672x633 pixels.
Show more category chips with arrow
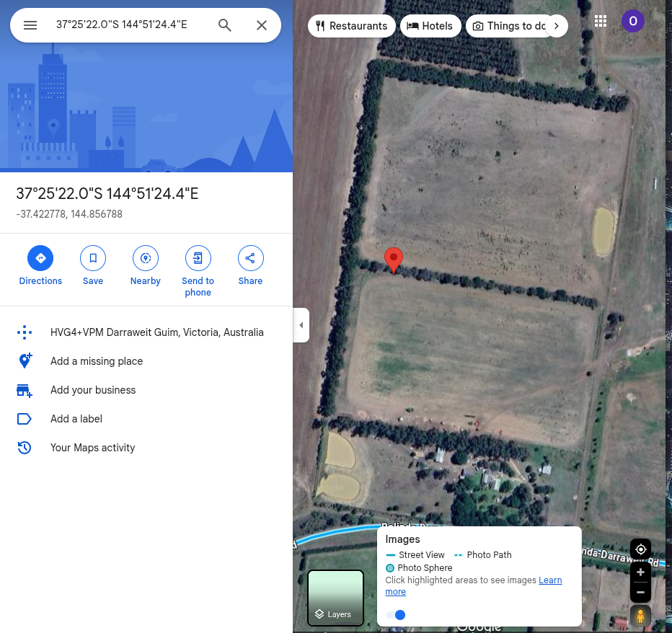(x=557, y=26)
